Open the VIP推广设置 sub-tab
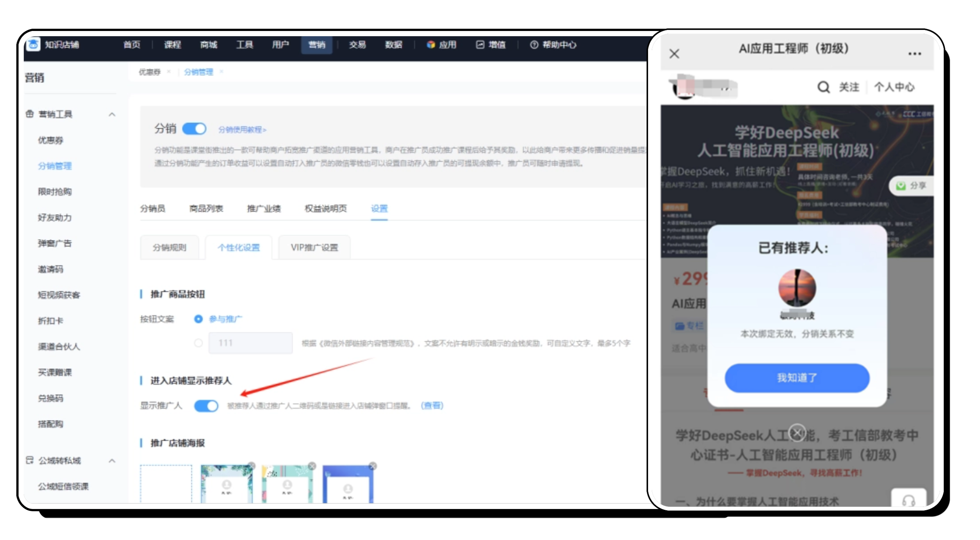 coord(314,247)
